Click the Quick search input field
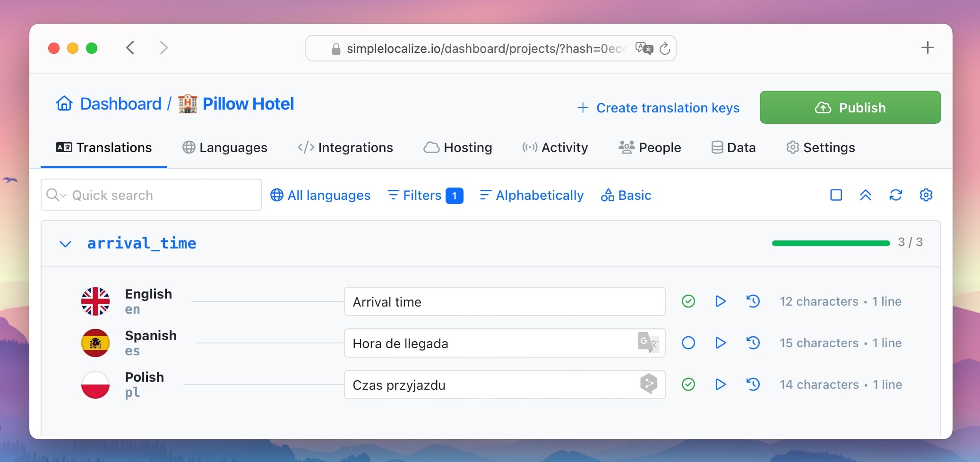Image resolution: width=980 pixels, height=462 pixels. 151,195
